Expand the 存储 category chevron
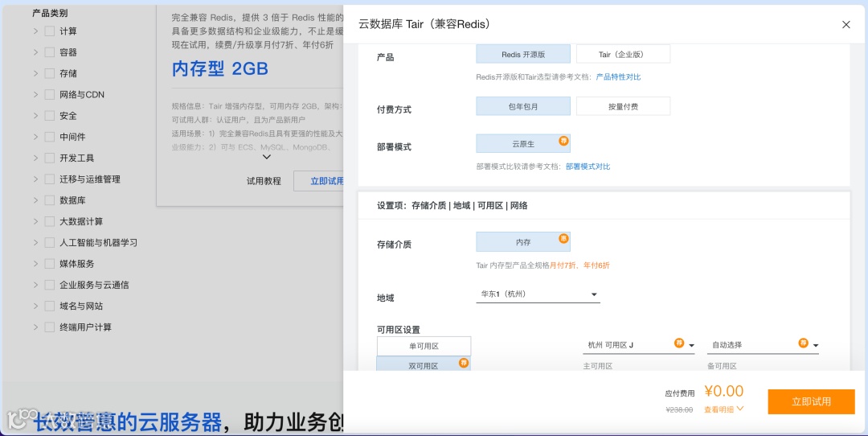 (x=35, y=73)
